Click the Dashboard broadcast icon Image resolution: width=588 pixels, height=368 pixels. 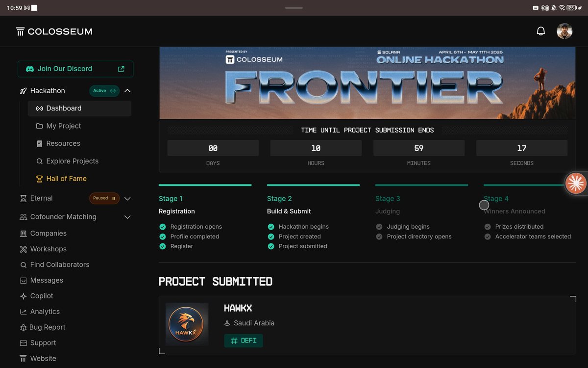[x=40, y=108]
